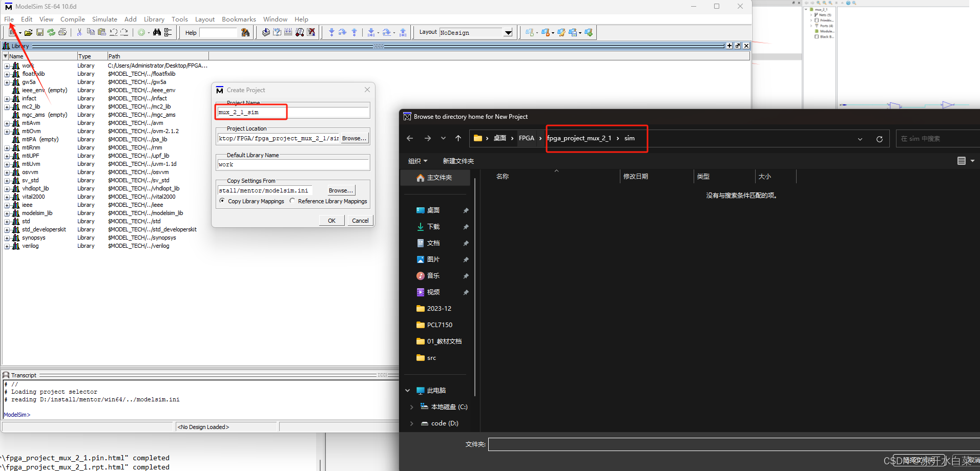Click the search box 在 sim 中搜索
Screen dimensions: 980x471
click(937, 139)
